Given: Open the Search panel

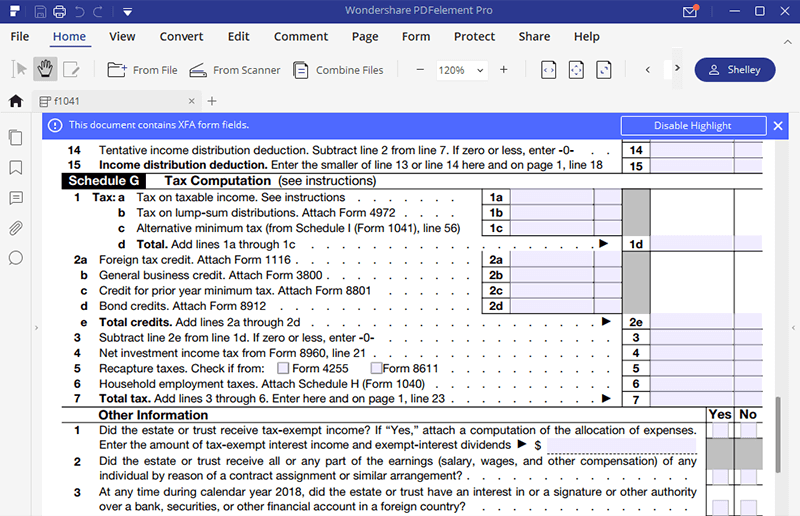Looking at the screenshot, I should coord(16,258).
